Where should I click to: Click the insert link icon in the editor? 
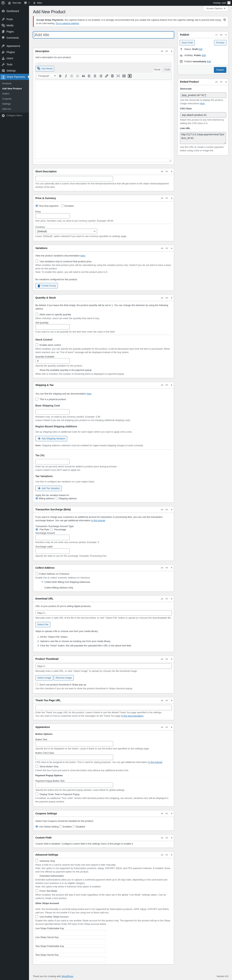(x=106, y=76)
